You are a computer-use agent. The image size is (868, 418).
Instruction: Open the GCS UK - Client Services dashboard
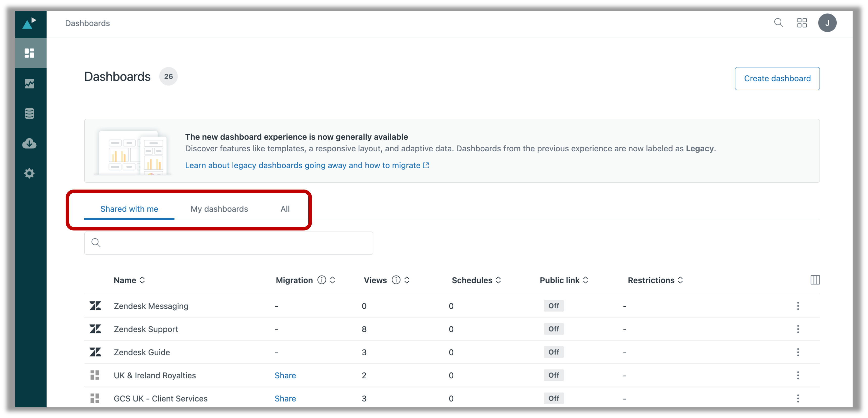pyautogui.click(x=161, y=399)
